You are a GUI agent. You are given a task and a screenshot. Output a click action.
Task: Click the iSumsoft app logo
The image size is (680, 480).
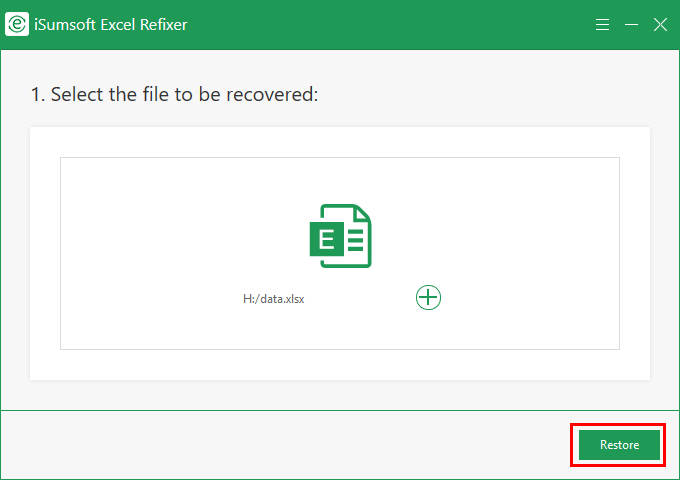[17, 24]
